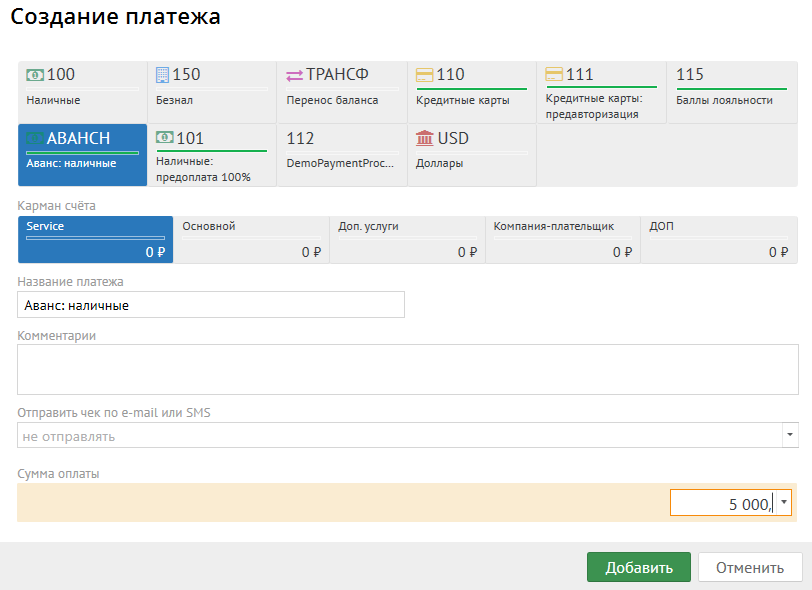This screenshot has height=590, width=812.
Task: Choose the ТРАНСФ balance transfer arrows icon
Action: point(294,75)
